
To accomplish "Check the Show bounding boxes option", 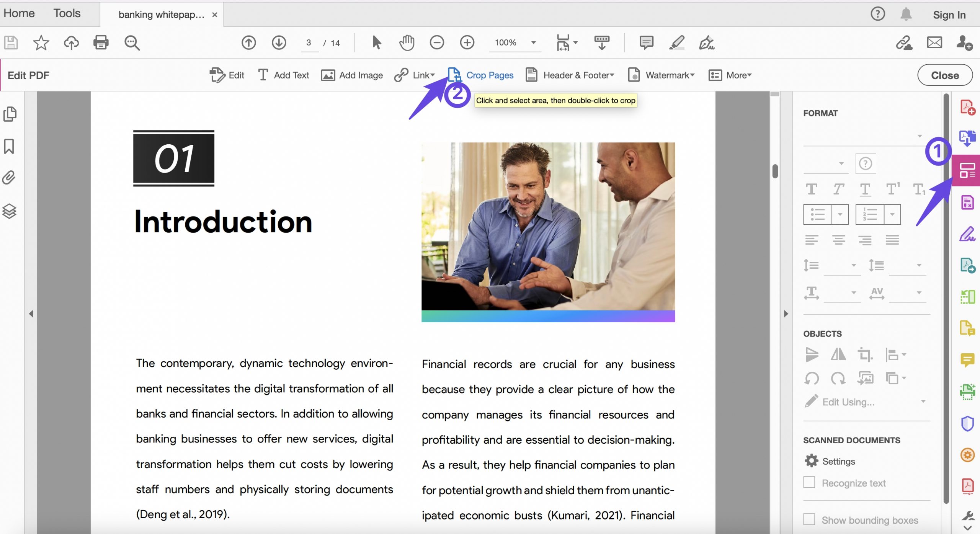I will 809,519.
